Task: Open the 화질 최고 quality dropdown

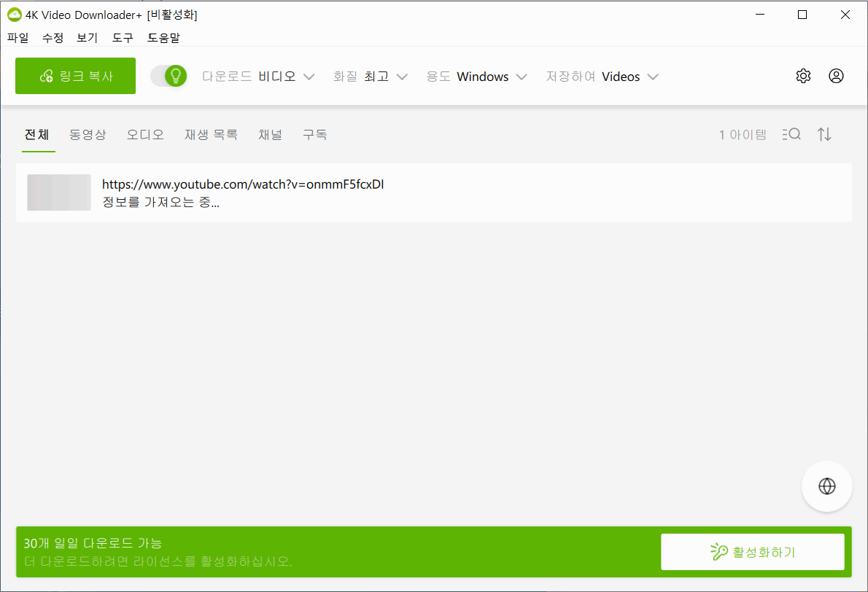Action: [371, 77]
